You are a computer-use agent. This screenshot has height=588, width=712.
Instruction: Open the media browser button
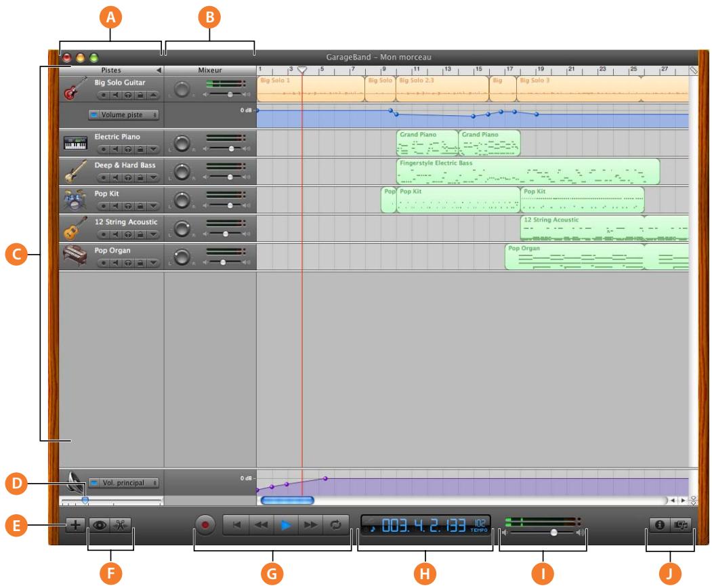tap(681, 524)
